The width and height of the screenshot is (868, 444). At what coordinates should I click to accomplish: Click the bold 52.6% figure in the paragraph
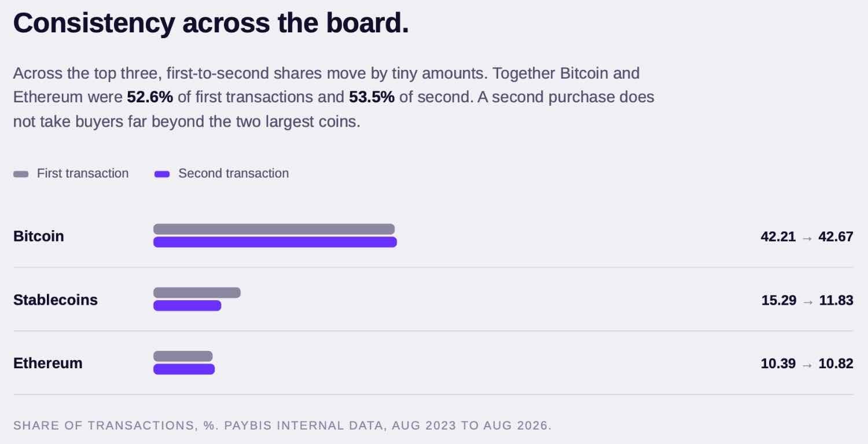click(150, 97)
